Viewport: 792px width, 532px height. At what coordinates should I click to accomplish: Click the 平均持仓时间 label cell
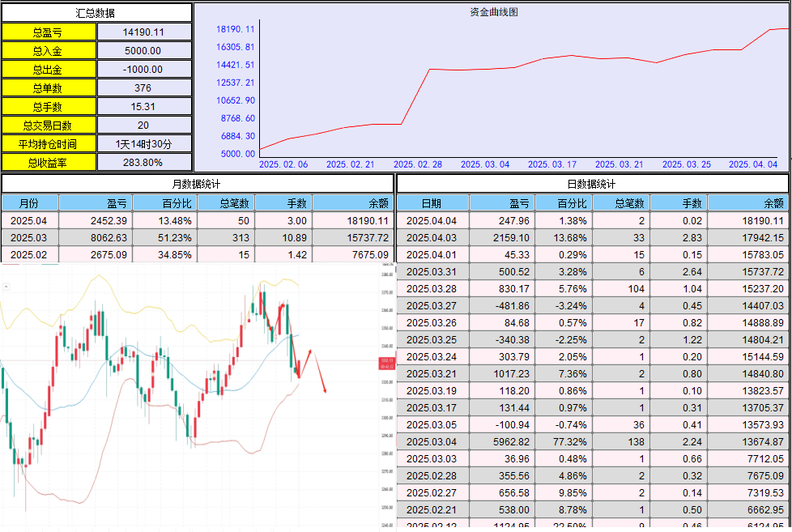(48, 144)
